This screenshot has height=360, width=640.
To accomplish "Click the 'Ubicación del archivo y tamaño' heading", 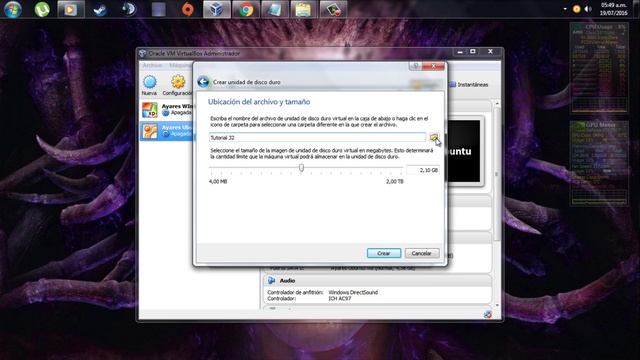I will click(x=259, y=102).
